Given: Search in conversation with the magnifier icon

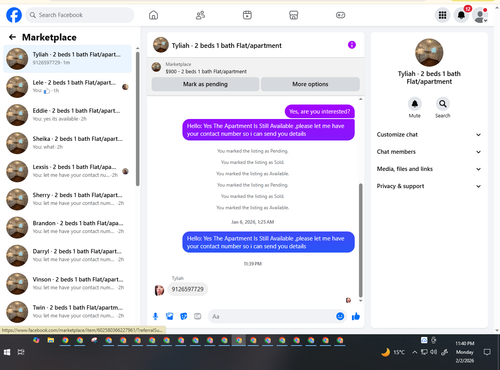Looking at the screenshot, I should click(x=443, y=104).
